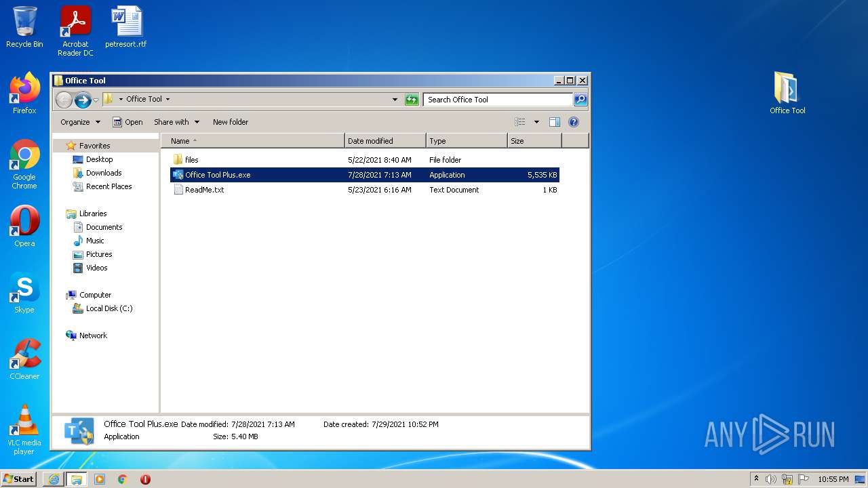
Task: Sort by Name column header
Action: tap(254, 141)
